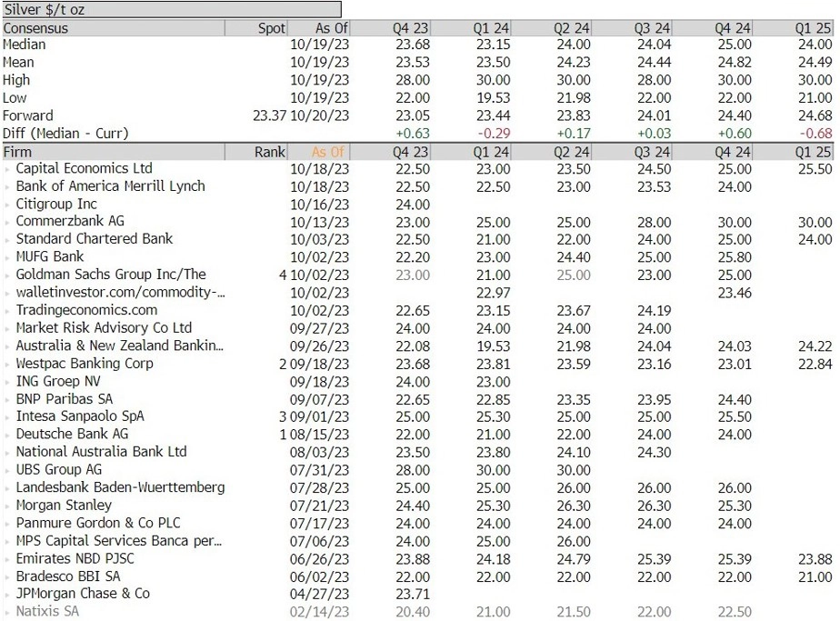Screen dimensions: 840x621
Task: Expand the JPMorgan Chase & Co row arrow
Action: [8, 594]
